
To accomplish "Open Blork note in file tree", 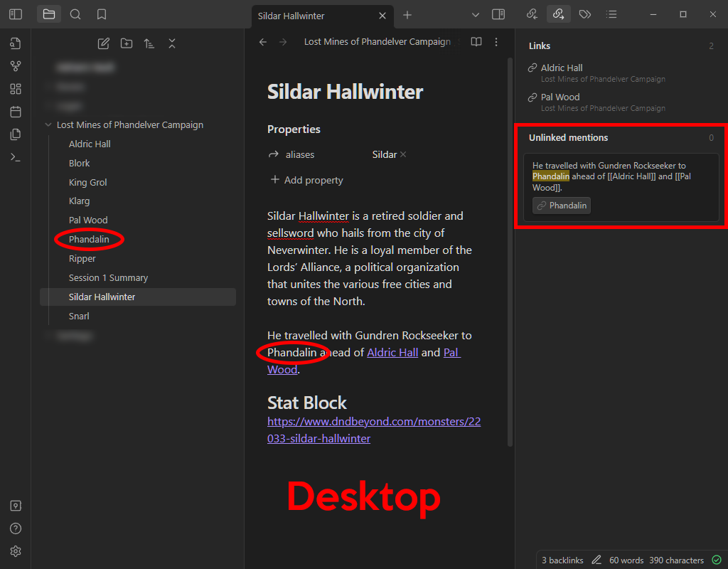I will tap(79, 163).
